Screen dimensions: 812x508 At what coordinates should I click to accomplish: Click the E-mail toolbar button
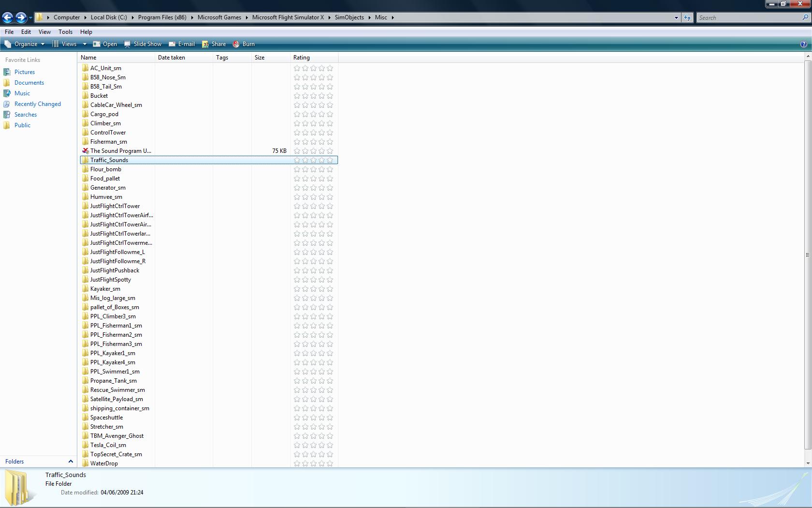pos(182,44)
